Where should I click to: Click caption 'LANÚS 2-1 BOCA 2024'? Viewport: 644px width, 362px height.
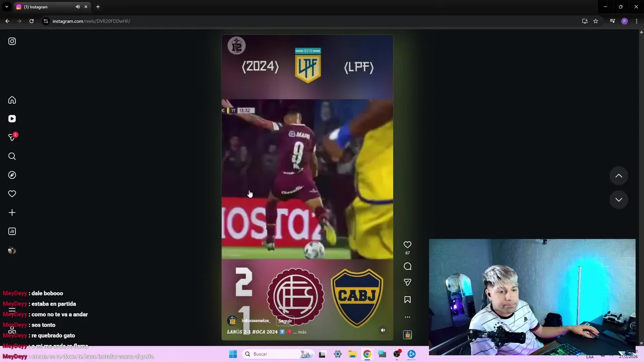coord(252,332)
